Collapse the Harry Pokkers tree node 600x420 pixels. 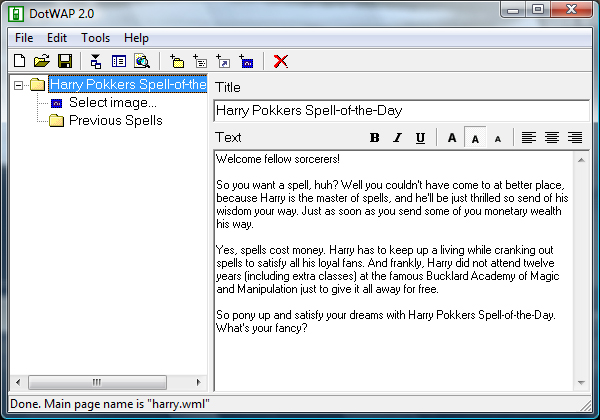(x=19, y=85)
